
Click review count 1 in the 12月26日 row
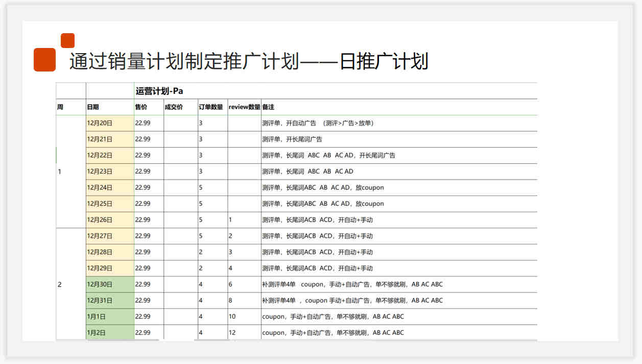pyautogui.click(x=230, y=220)
